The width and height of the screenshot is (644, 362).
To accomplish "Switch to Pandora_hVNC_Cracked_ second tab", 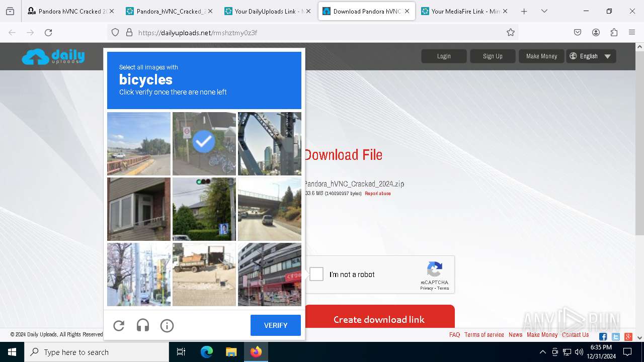I will pos(169,11).
